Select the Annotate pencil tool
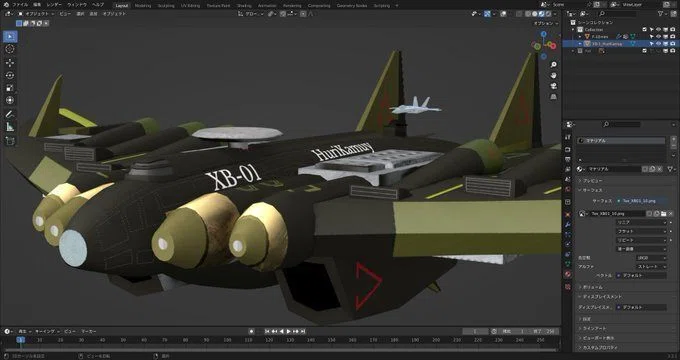The image size is (680, 360). coord(10,114)
